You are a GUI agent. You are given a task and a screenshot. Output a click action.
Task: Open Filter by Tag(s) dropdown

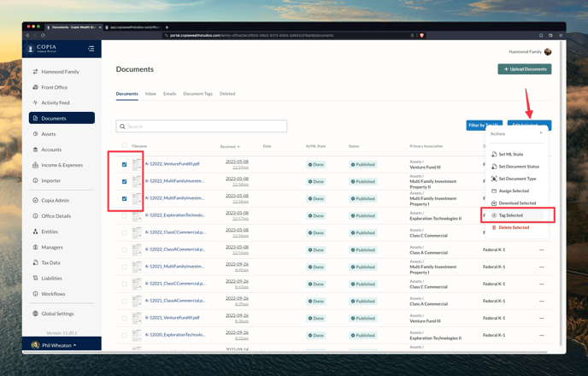pyautogui.click(x=484, y=126)
